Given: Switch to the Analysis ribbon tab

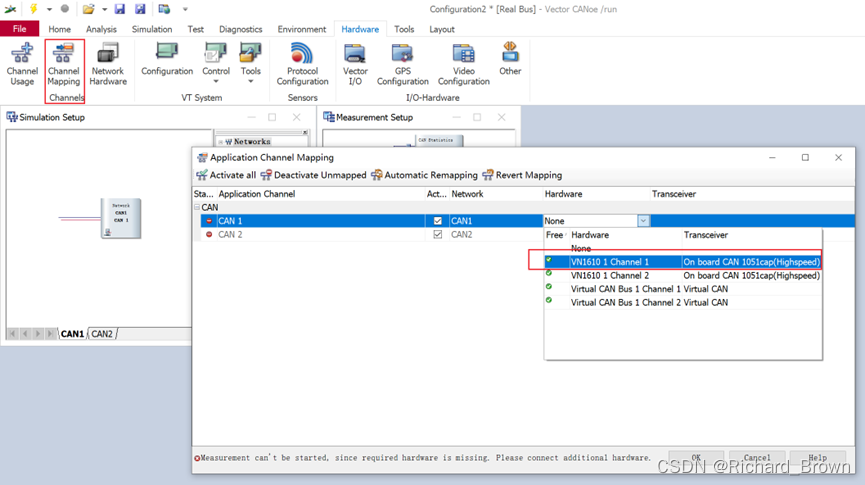Looking at the screenshot, I should (101, 29).
